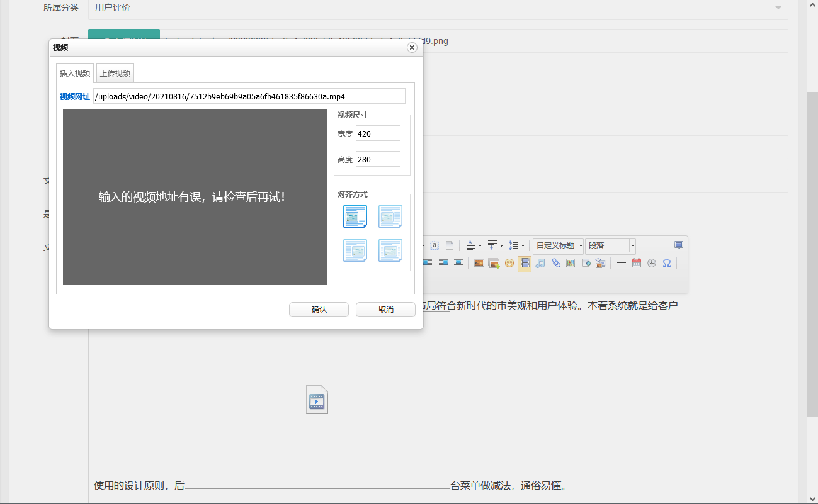The height and width of the screenshot is (504, 818).
Task: Click the map insert icon
Action: click(x=571, y=263)
